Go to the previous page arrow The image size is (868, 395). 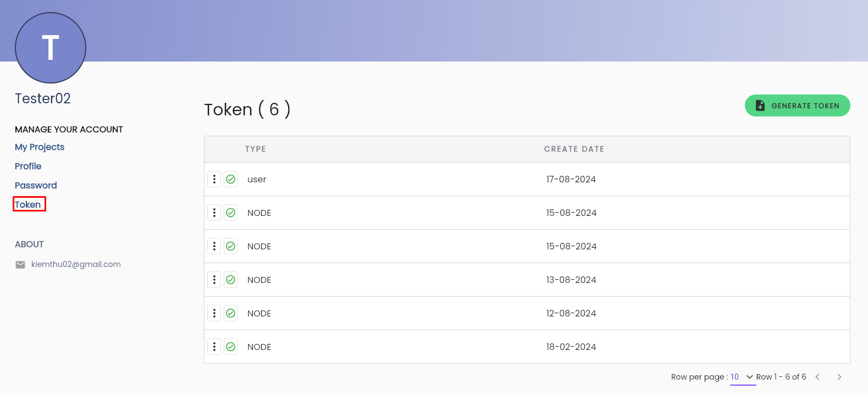[817, 377]
